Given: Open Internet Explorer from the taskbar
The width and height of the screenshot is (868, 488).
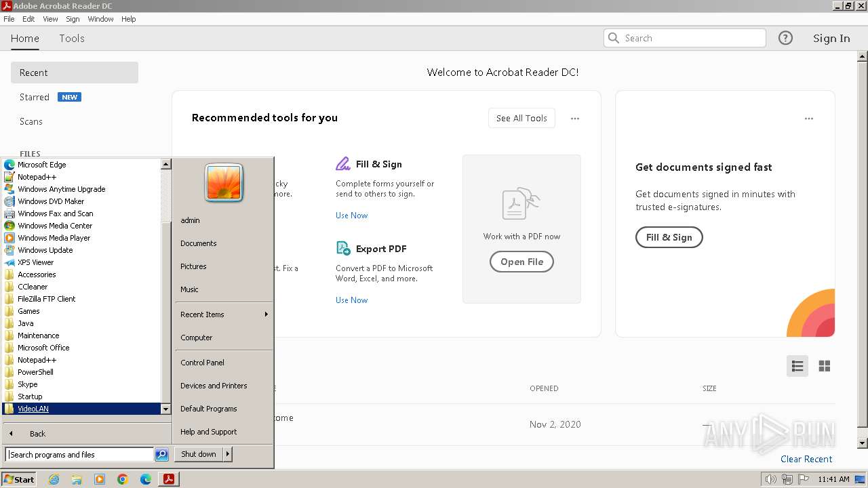Looking at the screenshot, I should pos(54,479).
